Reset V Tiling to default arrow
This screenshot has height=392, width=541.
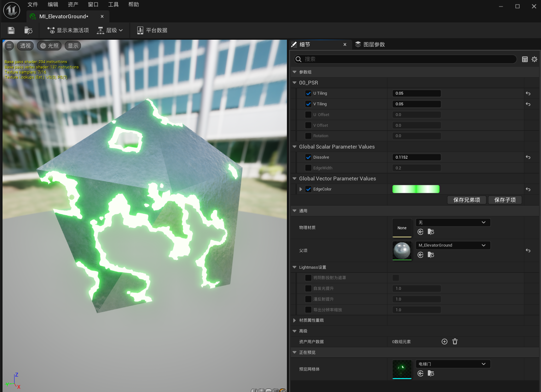click(528, 104)
